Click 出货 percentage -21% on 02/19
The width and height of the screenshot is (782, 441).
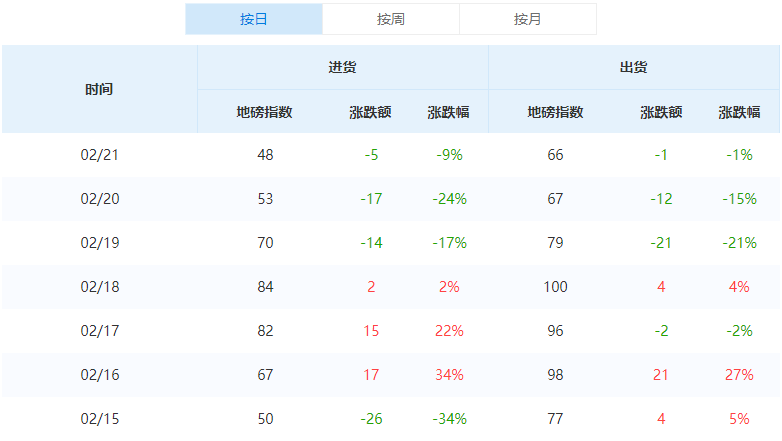point(740,243)
